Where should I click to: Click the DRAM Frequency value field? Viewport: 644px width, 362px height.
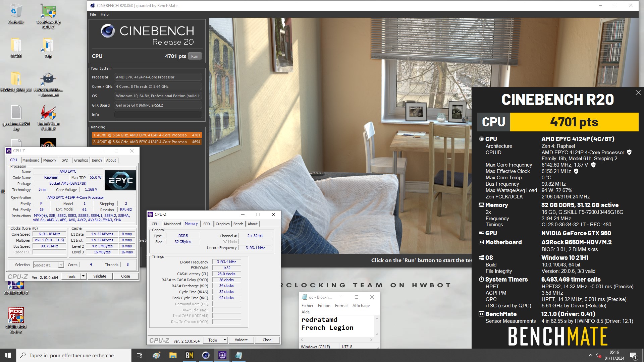coord(226,262)
